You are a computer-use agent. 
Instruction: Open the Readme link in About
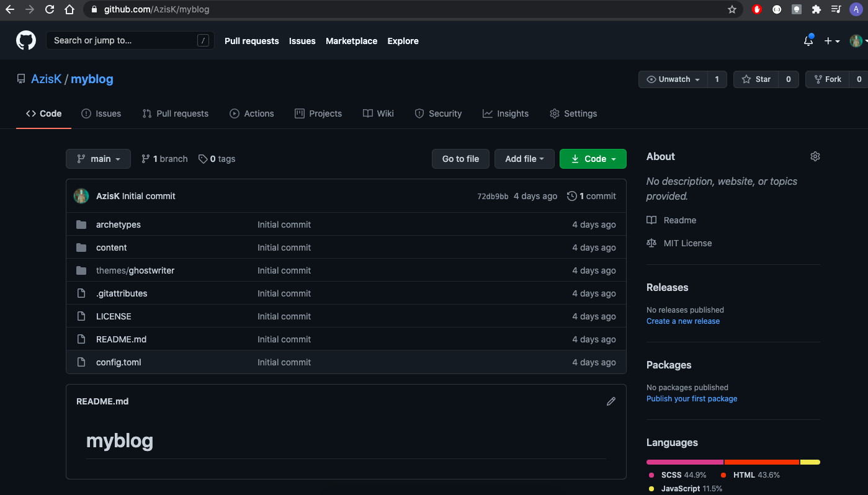coord(671,220)
